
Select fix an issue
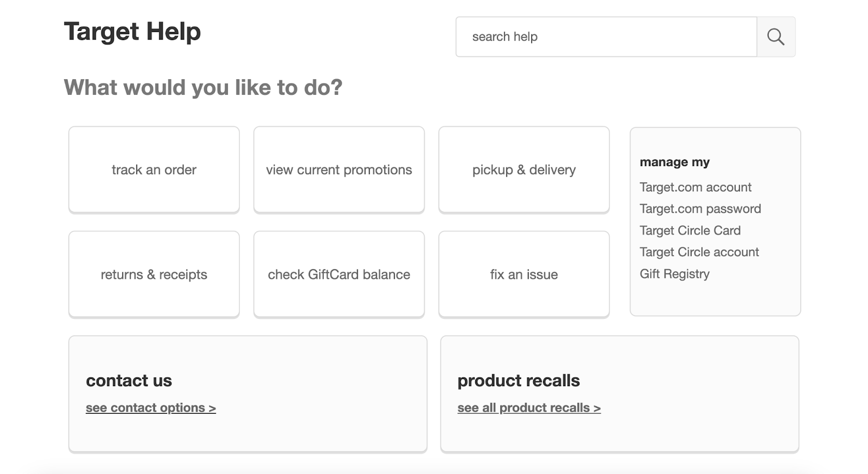pyautogui.click(x=524, y=274)
